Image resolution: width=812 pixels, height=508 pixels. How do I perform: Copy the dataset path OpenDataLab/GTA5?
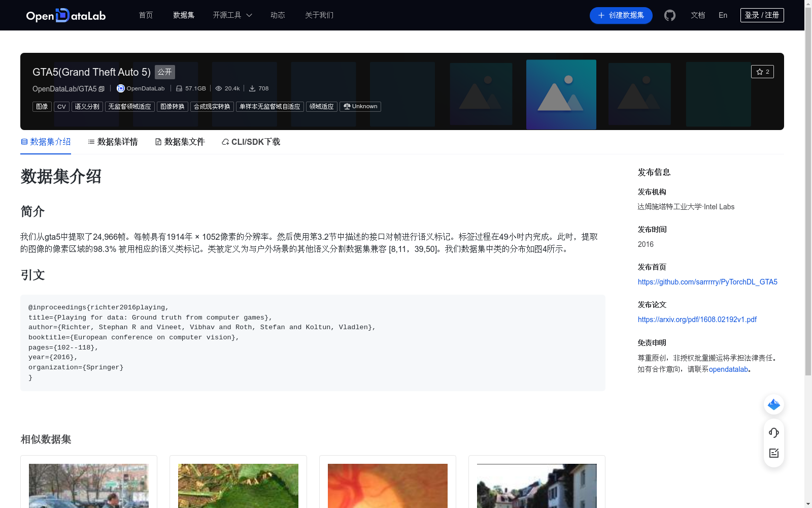tap(101, 88)
